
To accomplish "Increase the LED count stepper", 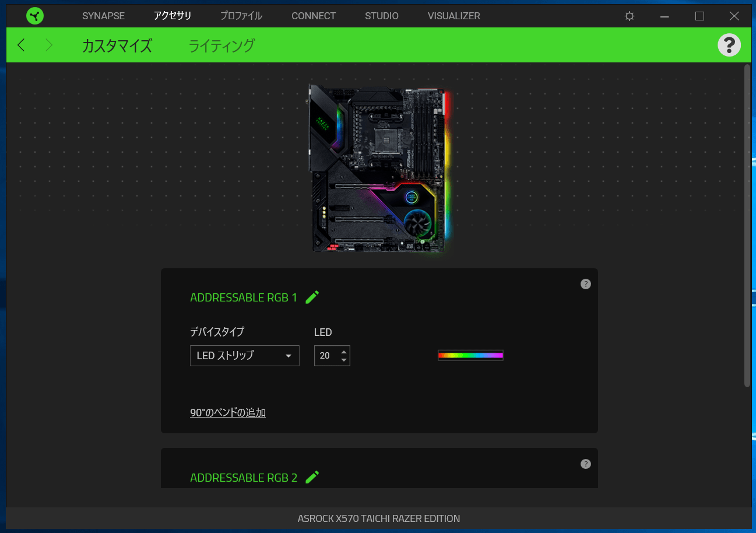I will (344, 351).
